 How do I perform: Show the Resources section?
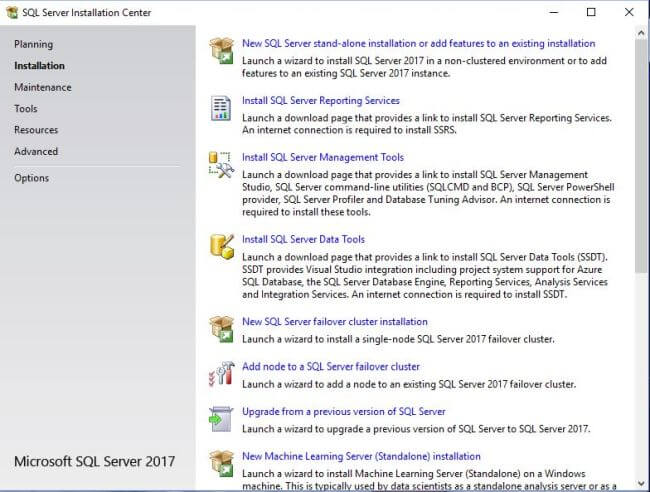tap(36, 130)
